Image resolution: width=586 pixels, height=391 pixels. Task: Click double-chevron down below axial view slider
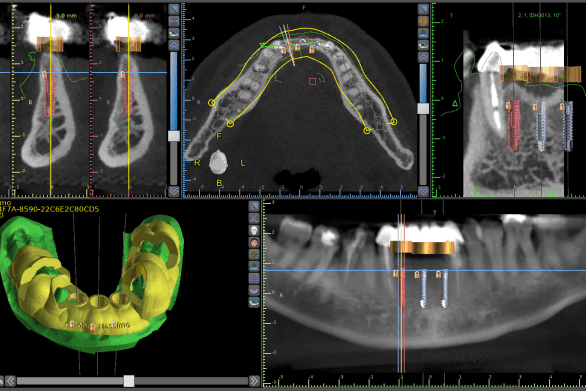423,191
